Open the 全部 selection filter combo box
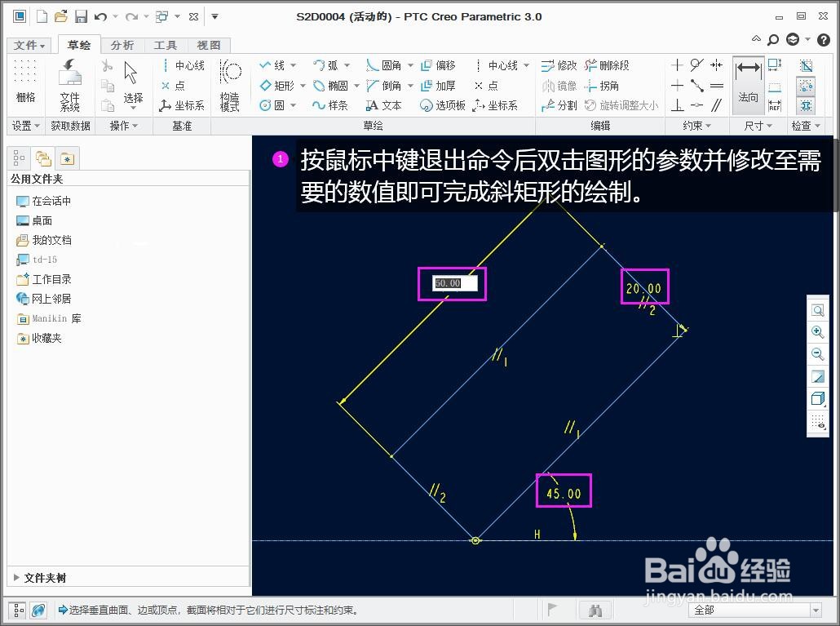The image size is (840, 626). click(755, 610)
